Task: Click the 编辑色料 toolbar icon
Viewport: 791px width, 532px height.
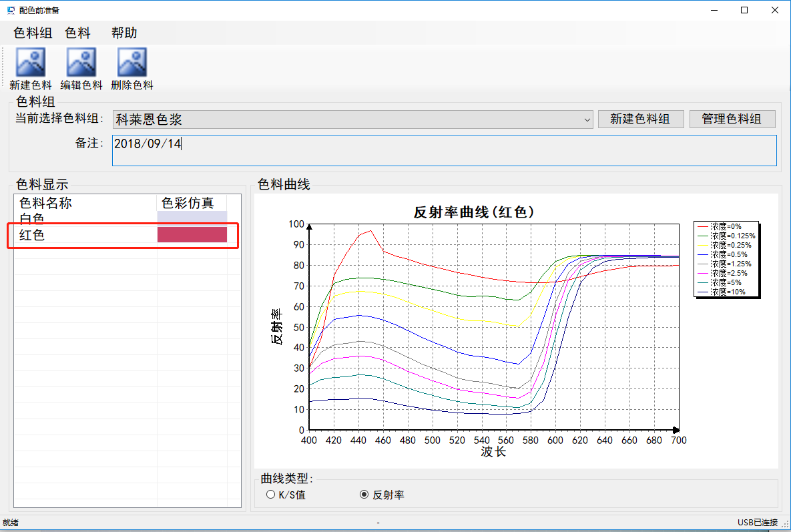Action: 81,62
